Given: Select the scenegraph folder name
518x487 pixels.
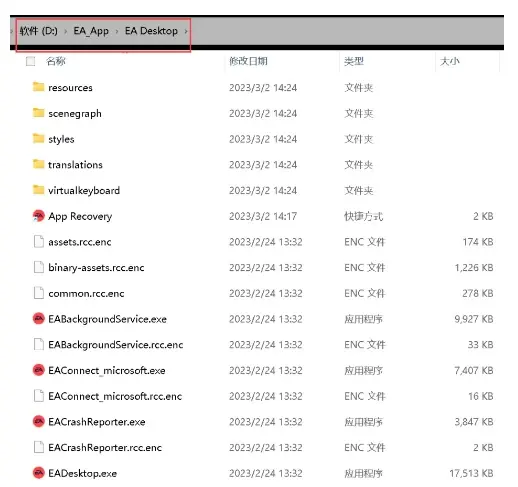Looking at the screenshot, I should point(75,114).
